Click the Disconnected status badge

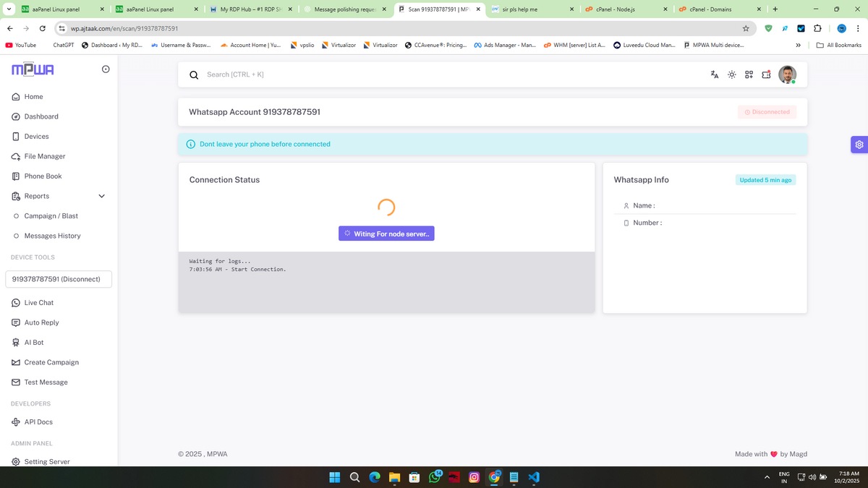(x=767, y=112)
